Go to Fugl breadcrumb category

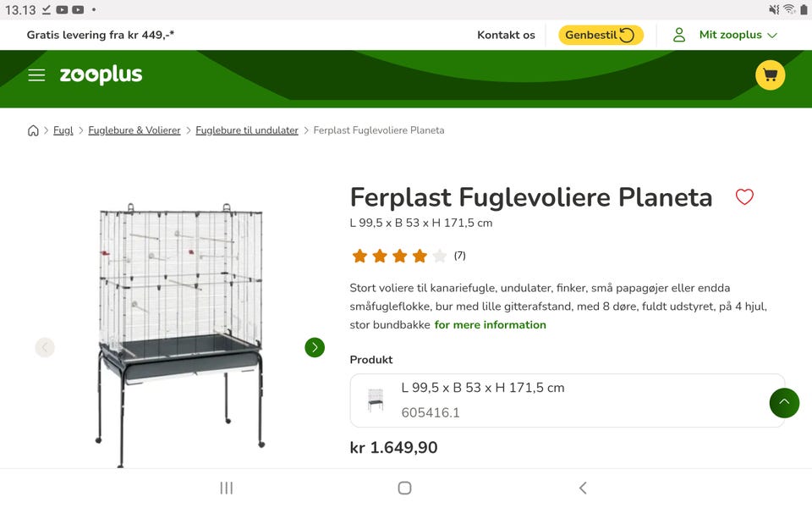63,130
